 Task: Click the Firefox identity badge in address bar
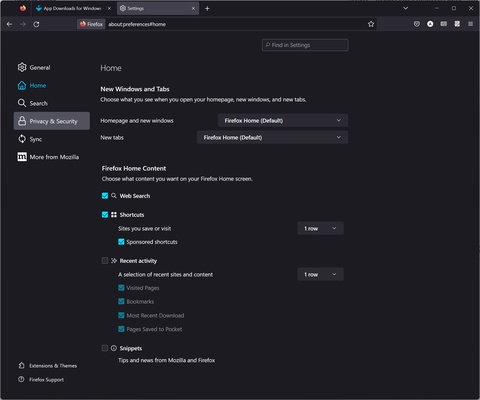point(91,24)
